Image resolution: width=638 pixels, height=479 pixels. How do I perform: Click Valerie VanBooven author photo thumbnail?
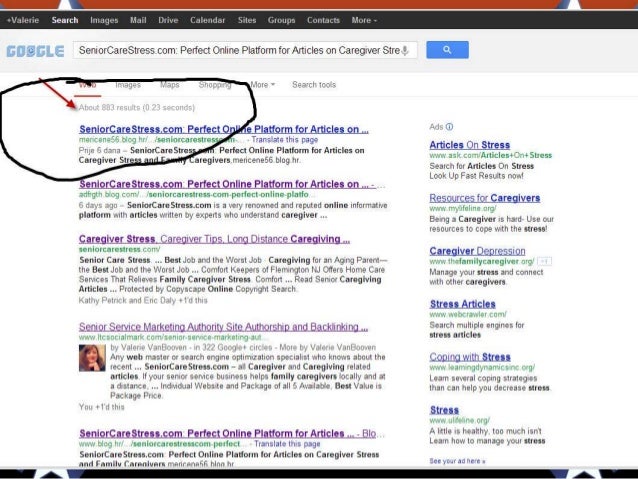point(92,358)
